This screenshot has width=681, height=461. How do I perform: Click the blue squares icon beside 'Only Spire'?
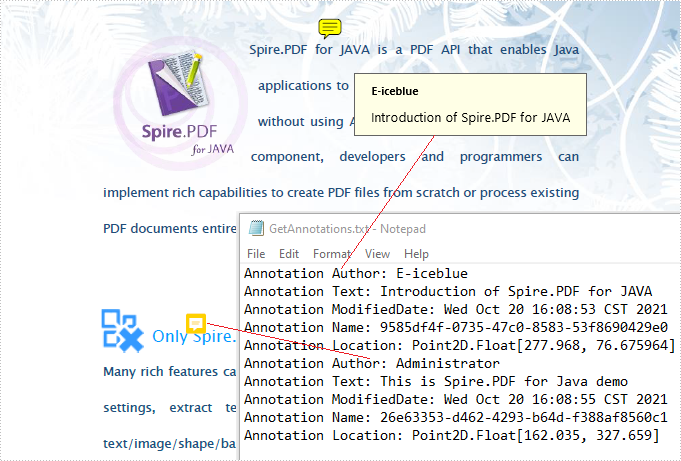[x=123, y=330]
